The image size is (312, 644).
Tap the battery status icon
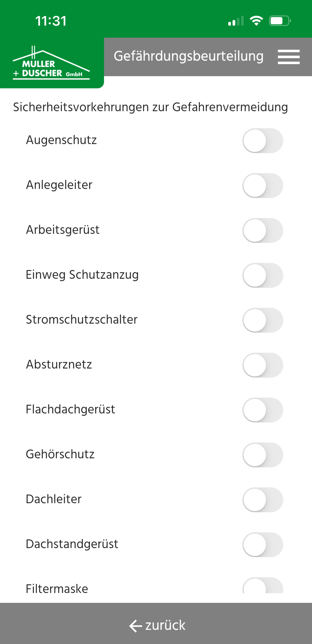(280, 21)
